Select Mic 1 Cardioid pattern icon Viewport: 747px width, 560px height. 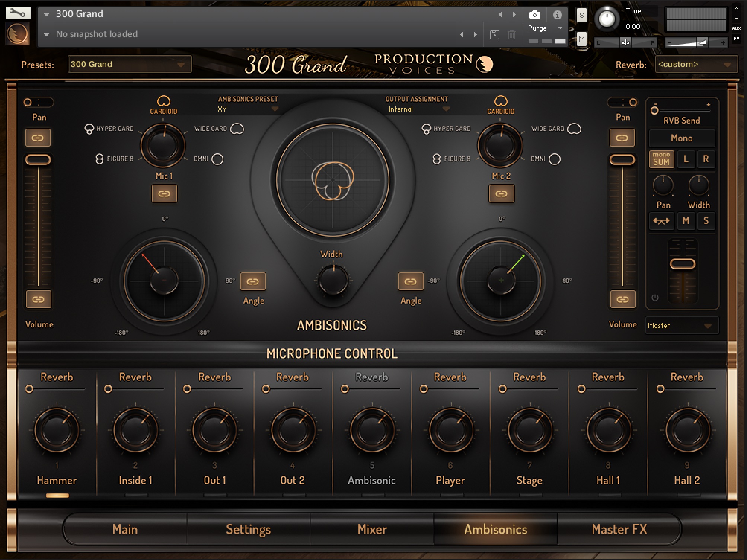(164, 101)
